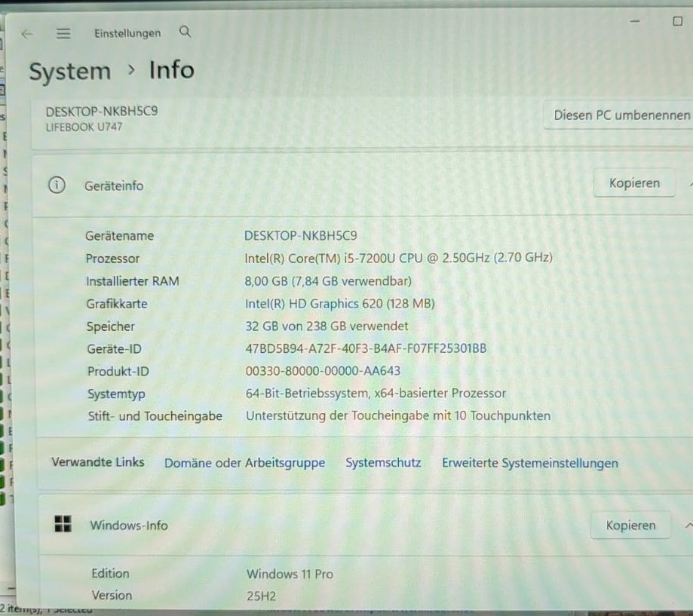Click the Windows-Info section header label

click(x=129, y=525)
